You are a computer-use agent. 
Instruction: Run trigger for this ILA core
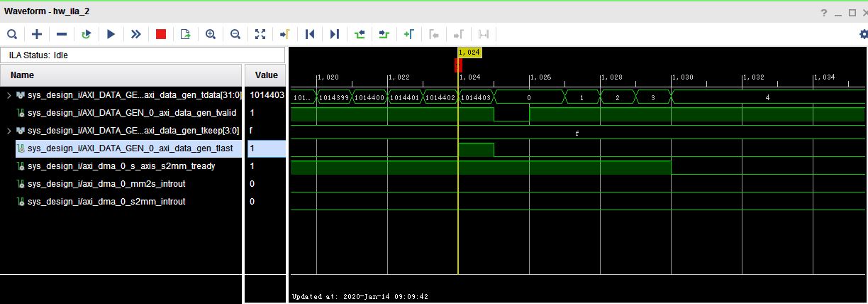[x=111, y=33]
